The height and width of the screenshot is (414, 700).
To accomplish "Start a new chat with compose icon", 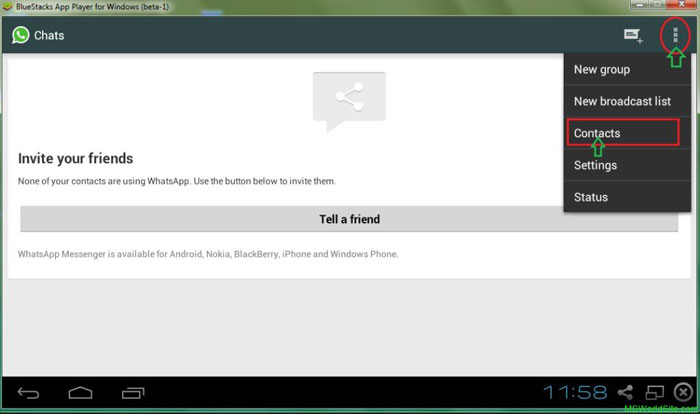I will coord(633,36).
